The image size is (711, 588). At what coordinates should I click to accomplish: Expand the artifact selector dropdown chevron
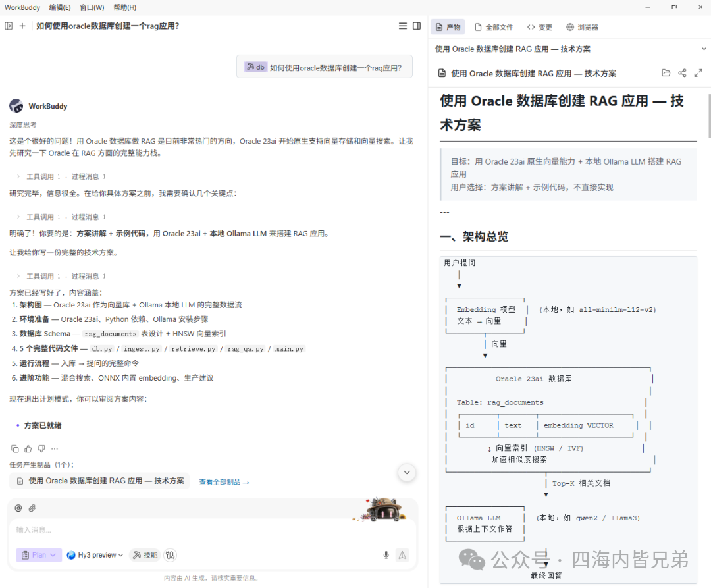click(704, 49)
